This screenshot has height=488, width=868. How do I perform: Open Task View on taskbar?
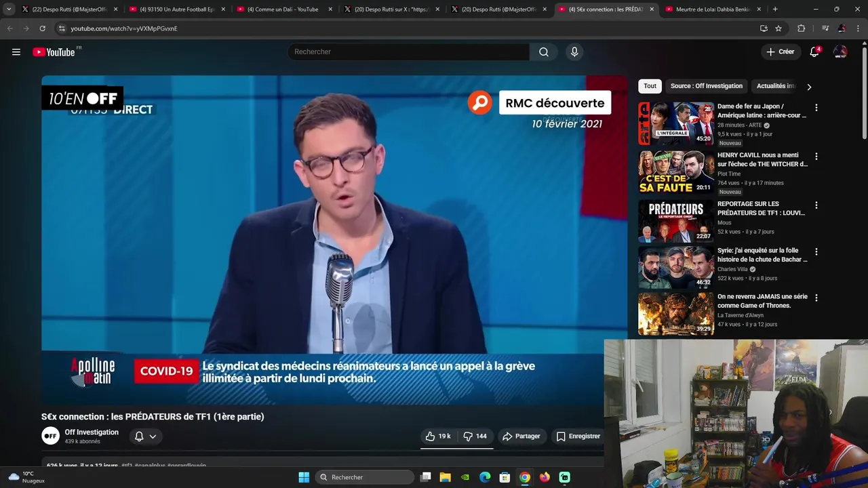point(425,477)
